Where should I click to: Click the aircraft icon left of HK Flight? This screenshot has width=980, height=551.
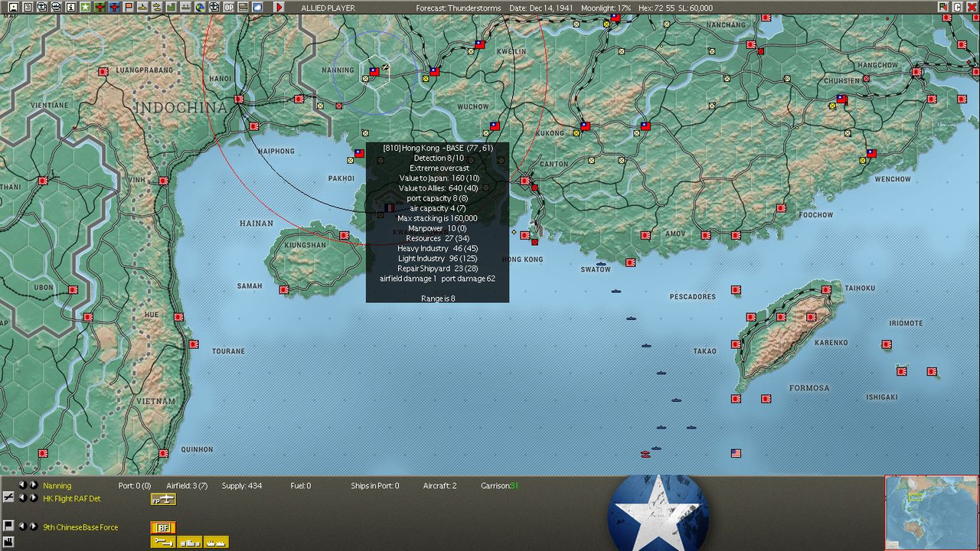tap(8, 497)
